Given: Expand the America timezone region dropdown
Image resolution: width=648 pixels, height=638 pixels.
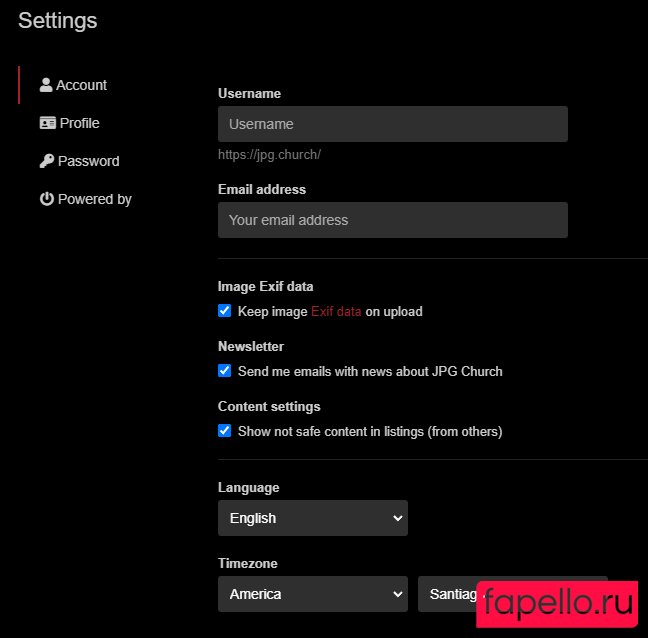Looking at the screenshot, I should (x=312, y=594).
